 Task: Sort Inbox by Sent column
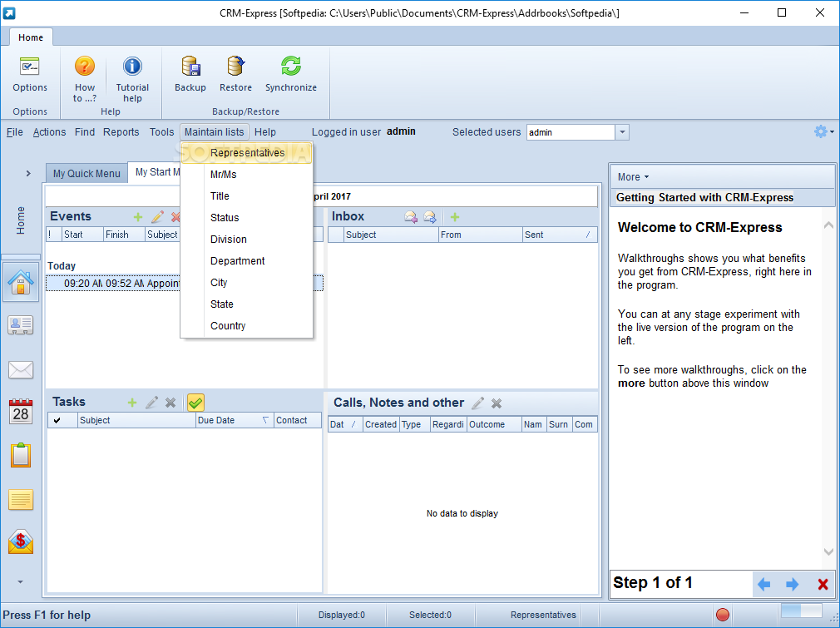tap(560, 235)
